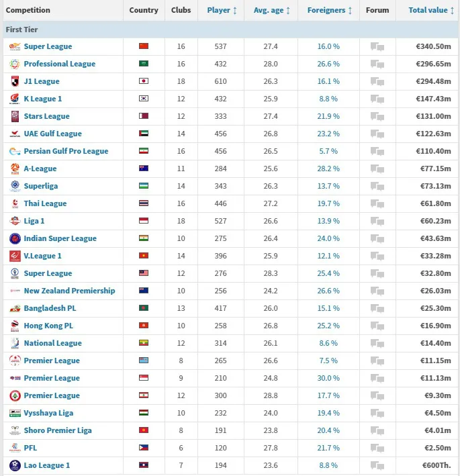Viewport: 460px width, 476px height.
Task: Click the Saudi Arabia flag in the Professional League row
Action: (144, 64)
